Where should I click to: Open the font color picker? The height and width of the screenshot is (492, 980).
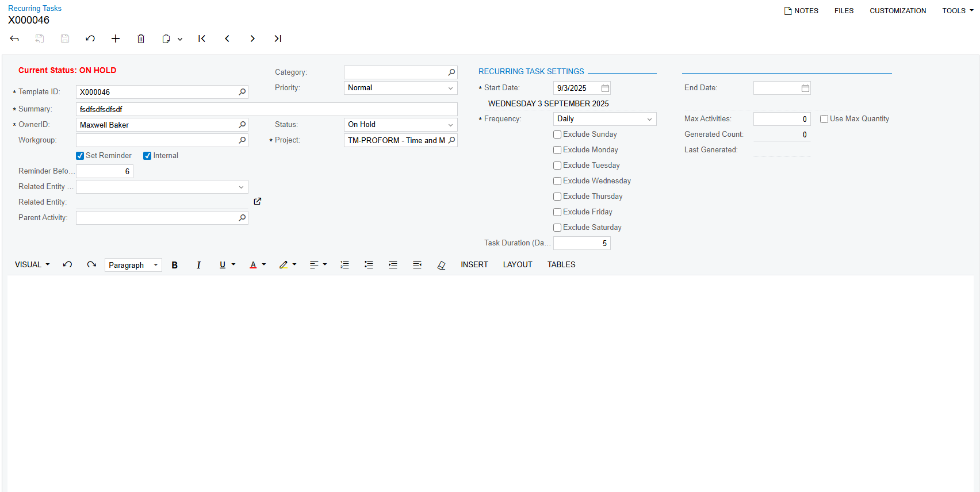pyautogui.click(x=258, y=265)
